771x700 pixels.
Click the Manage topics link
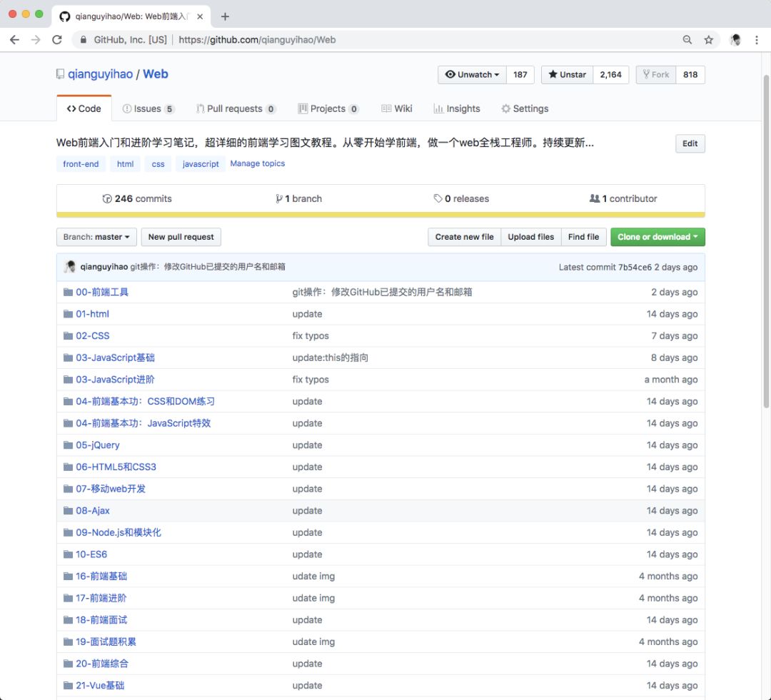(258, 163)
